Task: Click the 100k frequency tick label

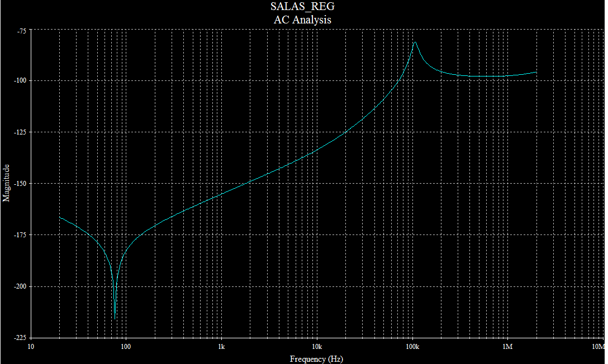Action: pos(412,347)
